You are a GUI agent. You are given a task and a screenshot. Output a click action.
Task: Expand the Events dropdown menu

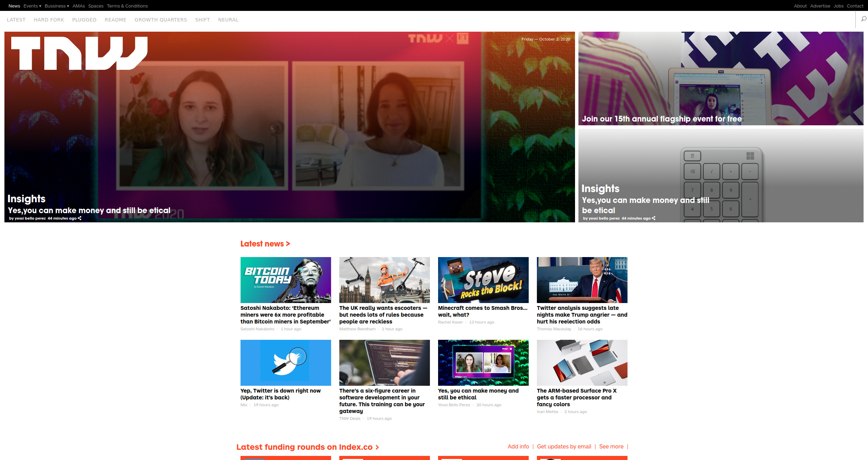tap(32, 6)
